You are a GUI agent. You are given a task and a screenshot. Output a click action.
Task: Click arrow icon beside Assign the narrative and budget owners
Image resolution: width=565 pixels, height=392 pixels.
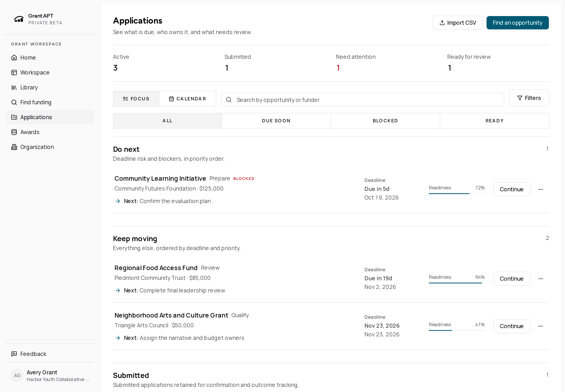pyautogui.click(x=118, y=338)
